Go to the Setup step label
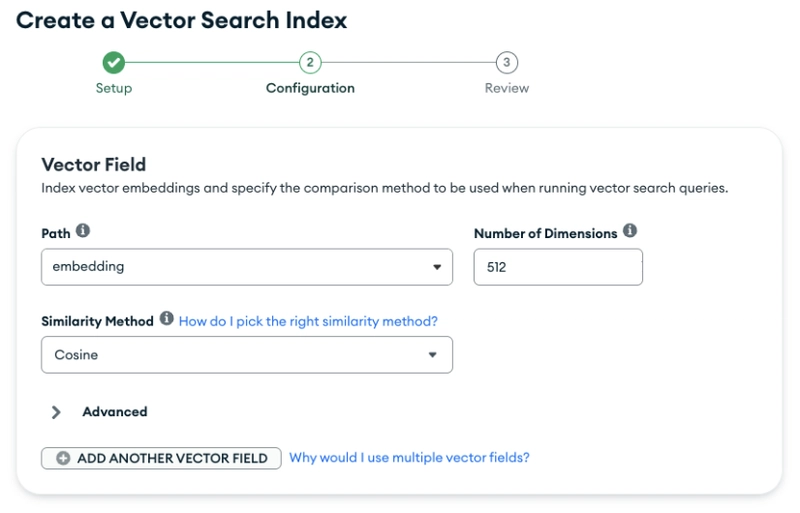800x513 pixels. (x=114, y=88)
